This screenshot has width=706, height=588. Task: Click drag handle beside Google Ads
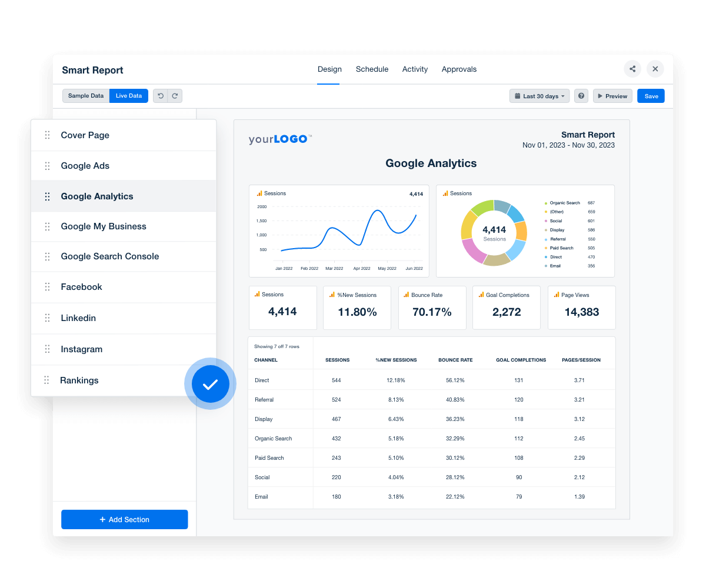coord(47,166)
